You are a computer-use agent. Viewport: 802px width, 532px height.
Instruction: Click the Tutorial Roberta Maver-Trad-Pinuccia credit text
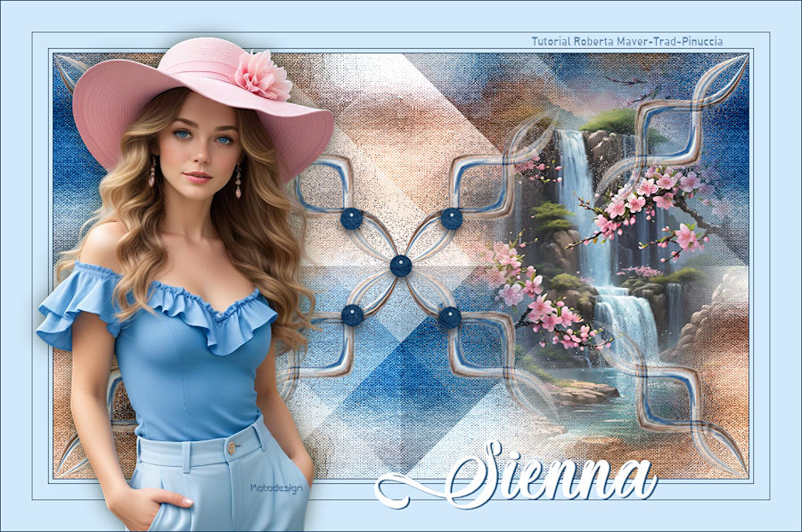click(626, 41)
